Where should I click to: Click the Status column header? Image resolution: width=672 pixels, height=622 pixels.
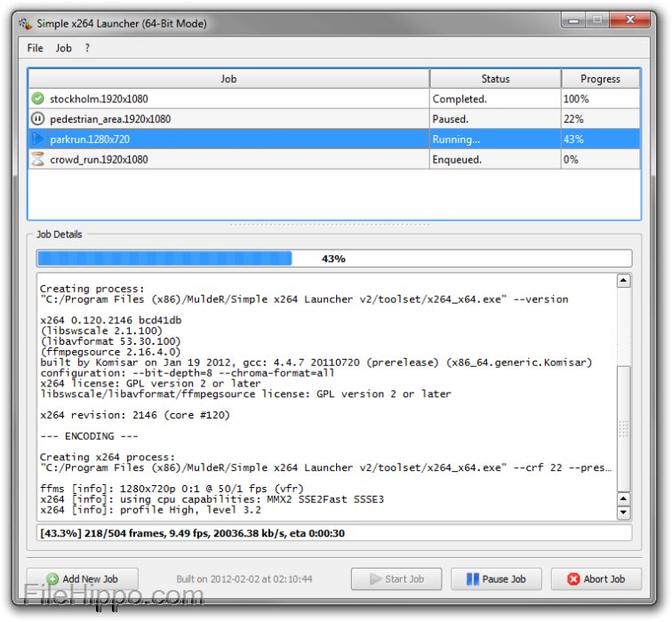[x=495, y=79]
